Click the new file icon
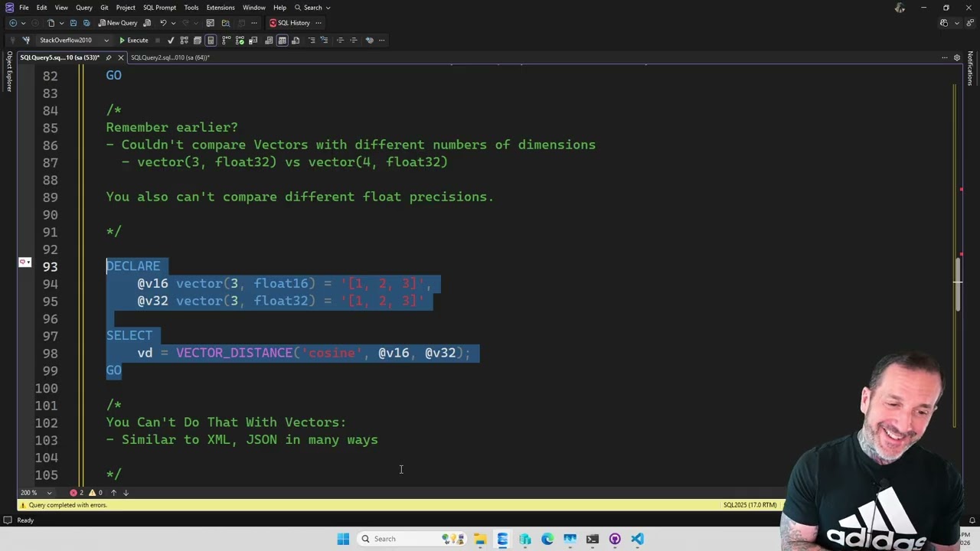 [51, 23]
